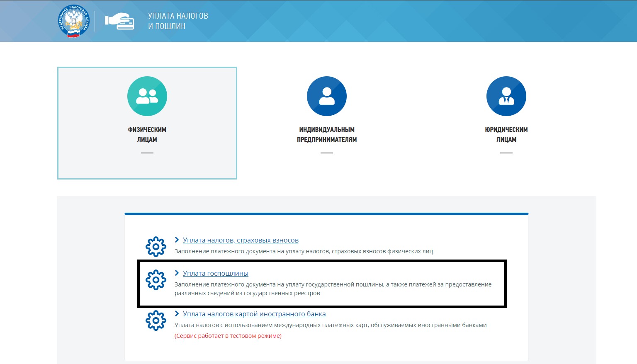Open the 'Уплата госпошлины' link
637x364 pixels.
[216, 274]
